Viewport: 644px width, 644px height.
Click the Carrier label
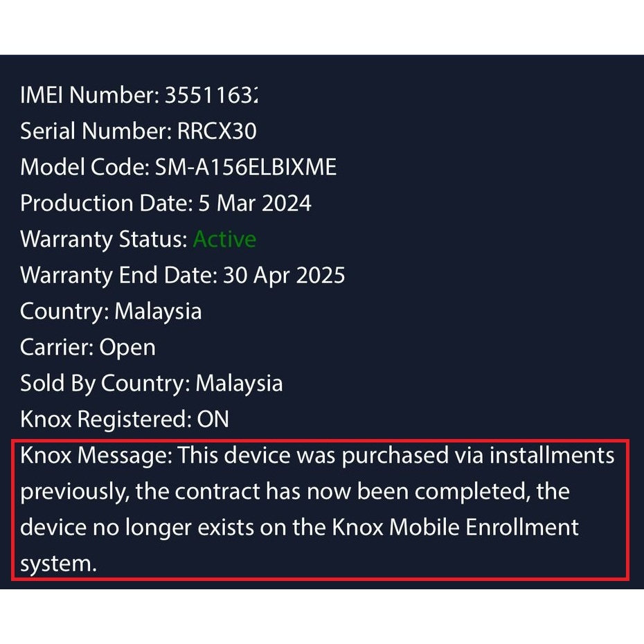[57, 347]
